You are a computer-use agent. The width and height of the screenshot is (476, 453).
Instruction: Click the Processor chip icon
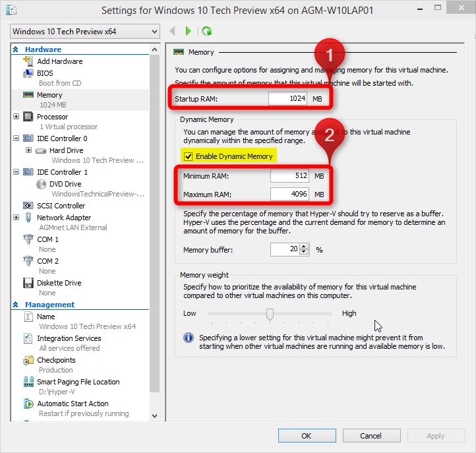28,117
